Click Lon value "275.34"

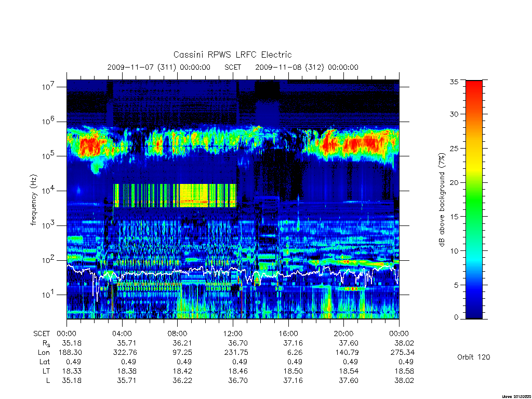(403, 353)
